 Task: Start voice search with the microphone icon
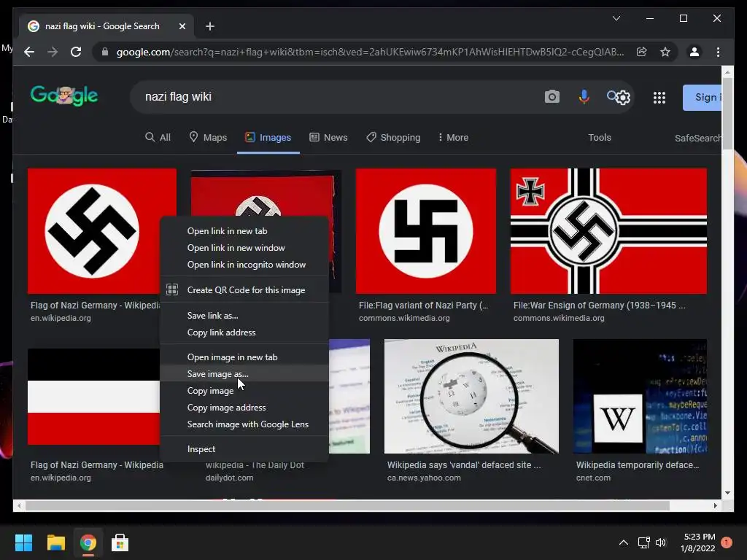(x=584, y=97)
